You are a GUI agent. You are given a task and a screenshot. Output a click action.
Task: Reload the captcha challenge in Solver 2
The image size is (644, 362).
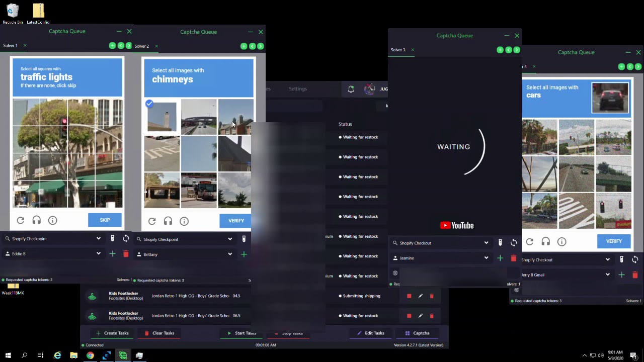(152, 221)
